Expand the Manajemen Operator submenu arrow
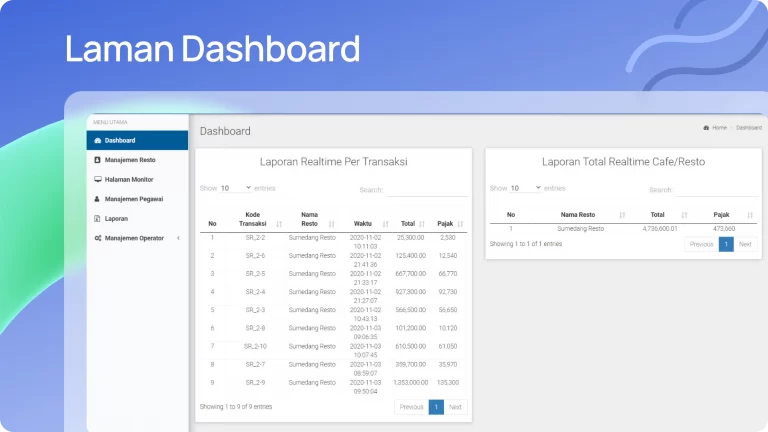This screenshot has width=768, height=432. pyautogui.click(x=178, y=238)
